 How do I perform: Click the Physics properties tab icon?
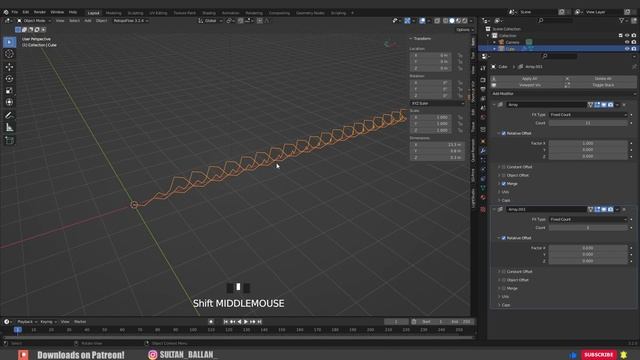coord(483,169)
